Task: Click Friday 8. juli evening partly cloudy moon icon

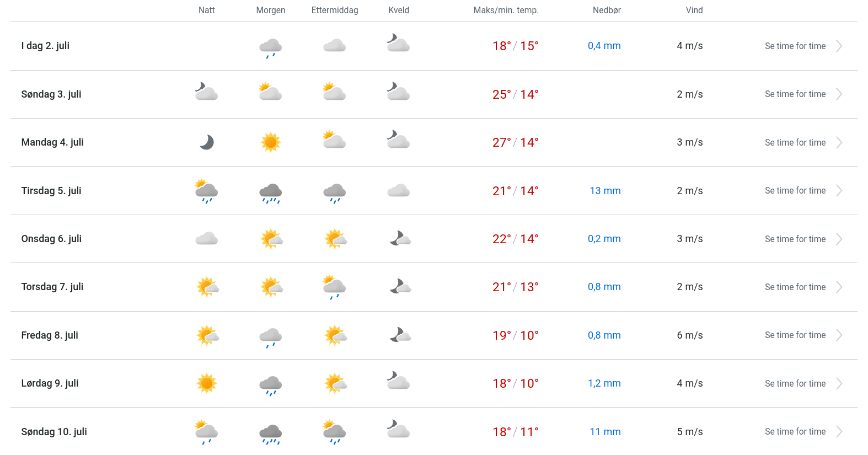Action: click(400, 335)
